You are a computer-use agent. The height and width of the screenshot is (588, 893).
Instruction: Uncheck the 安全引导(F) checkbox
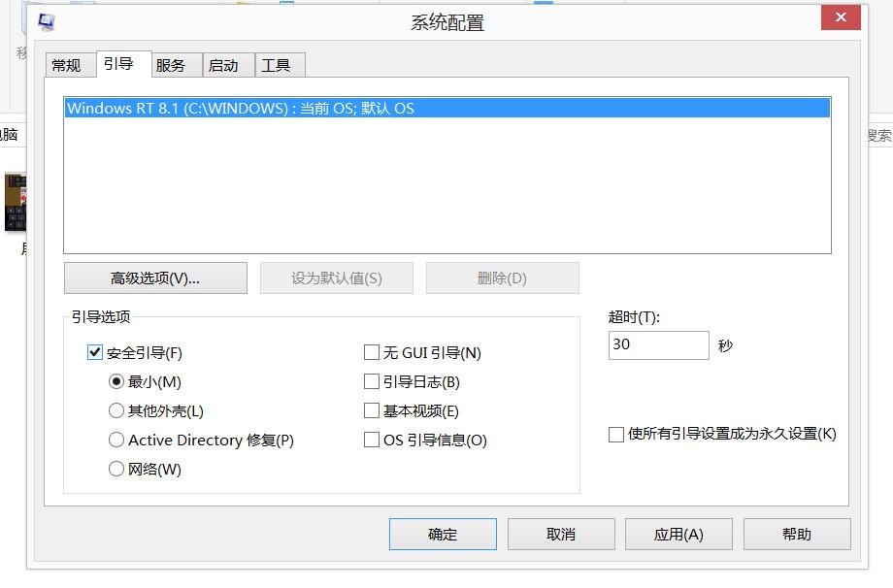point(95,352)
